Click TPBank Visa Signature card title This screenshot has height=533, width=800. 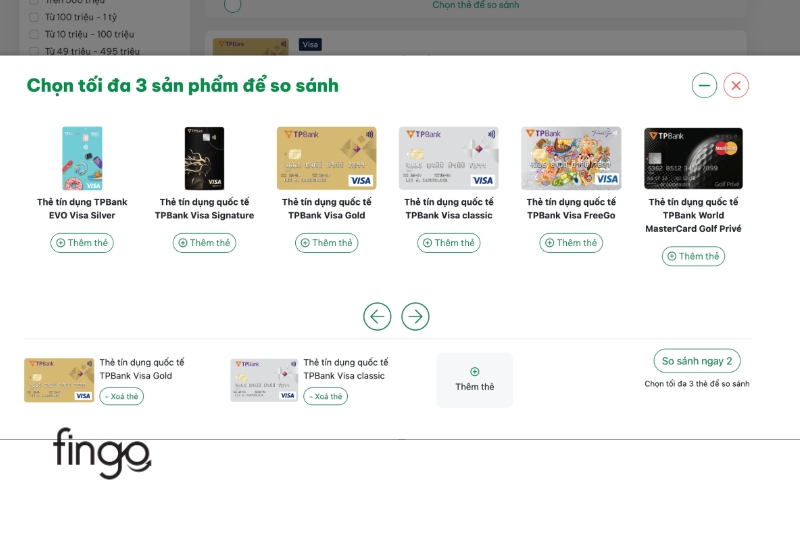coord(204,209)
